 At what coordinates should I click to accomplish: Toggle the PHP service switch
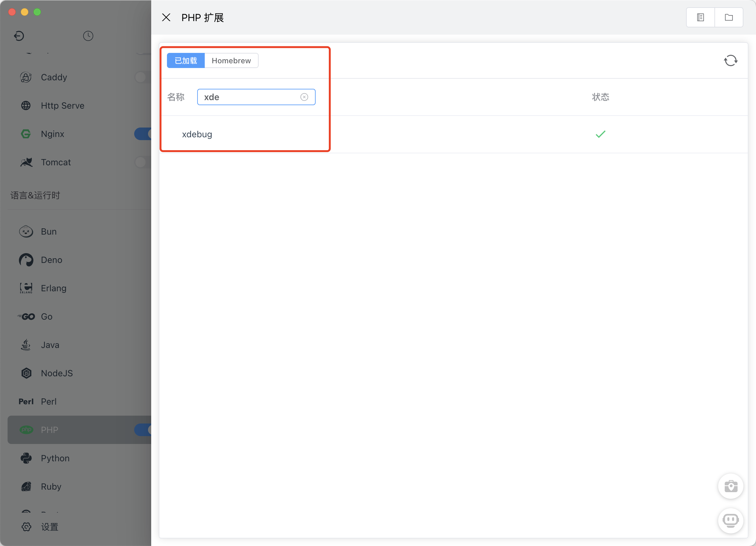tap(143, 430)
